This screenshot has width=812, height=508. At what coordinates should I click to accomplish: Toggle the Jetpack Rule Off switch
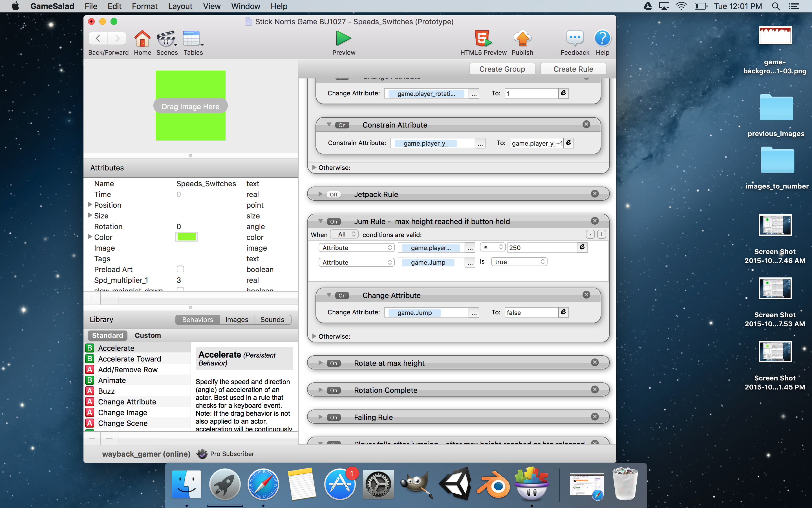pyautogui.click(x=334, y=194)
